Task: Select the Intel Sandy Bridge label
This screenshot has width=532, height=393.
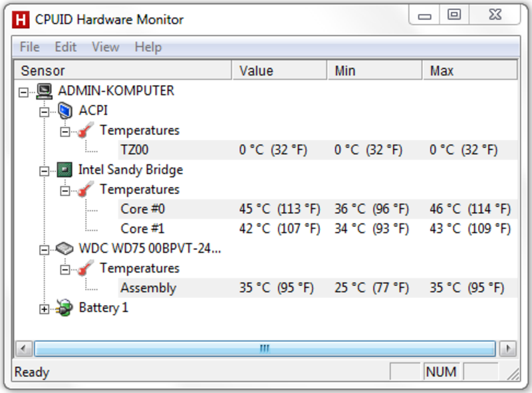Action: click(130, 170)
